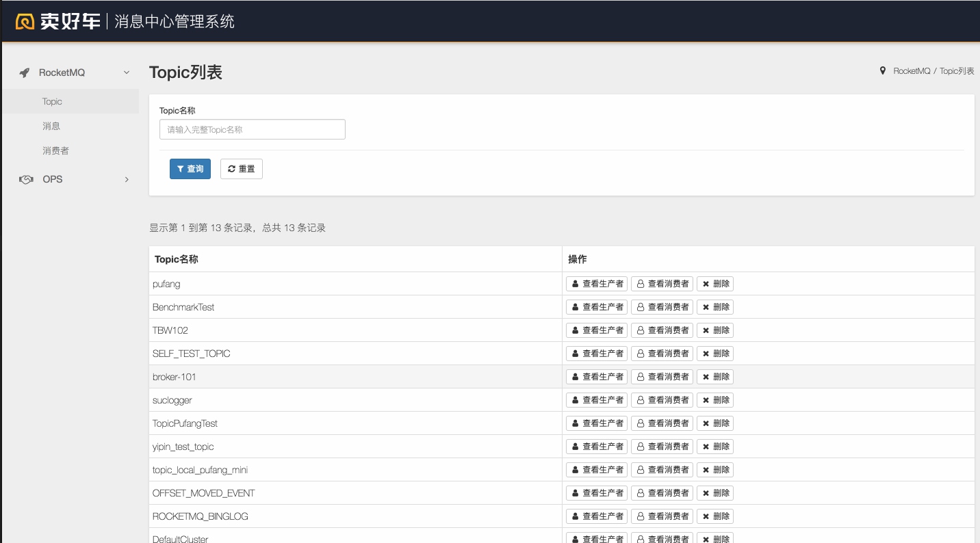Screen dimensions: 980x543
Task: Focus the Topic名称 search input
Action: 253,129
